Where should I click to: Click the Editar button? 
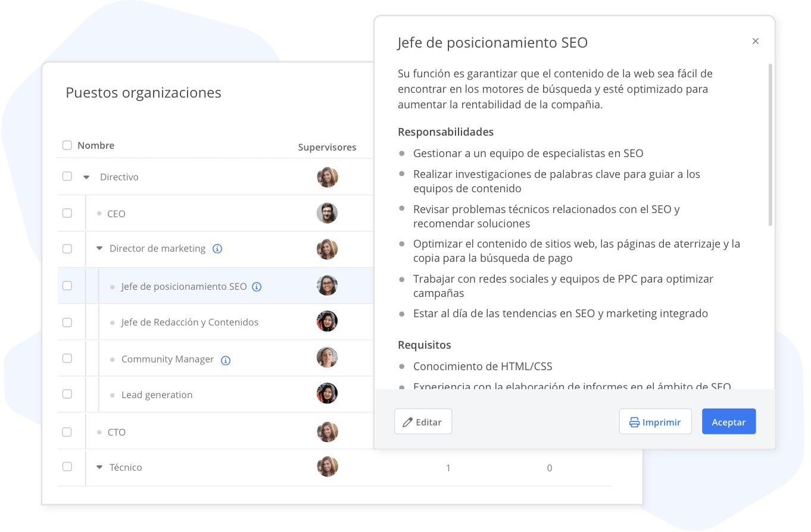(423, 421)
